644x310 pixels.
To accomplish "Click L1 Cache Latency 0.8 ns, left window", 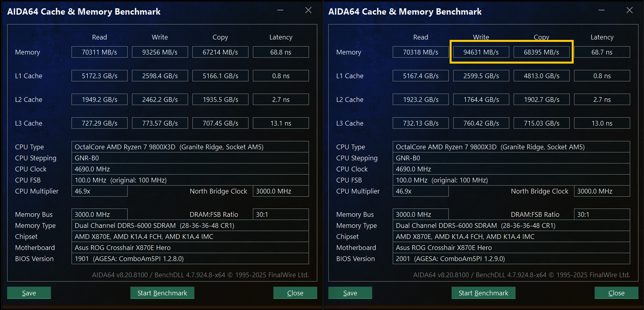I will coord(281,76).
